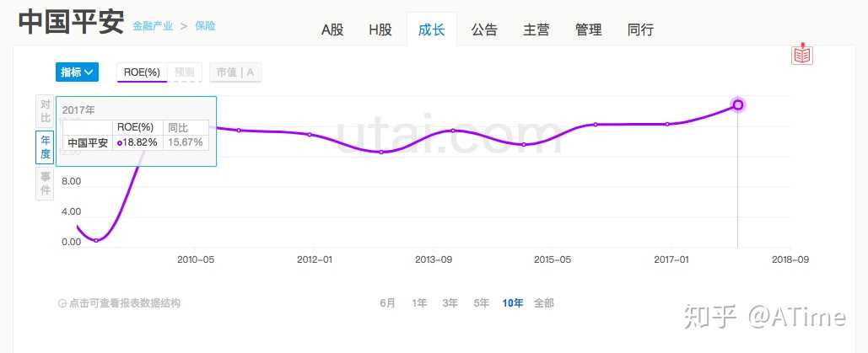Toggle the 市值 | A series button

click(x=235, y=72)
